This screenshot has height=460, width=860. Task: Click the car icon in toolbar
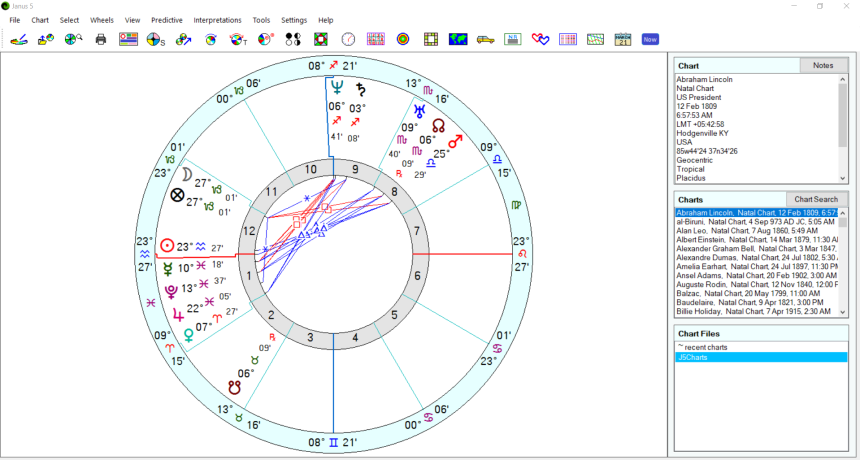pos(486,40)
